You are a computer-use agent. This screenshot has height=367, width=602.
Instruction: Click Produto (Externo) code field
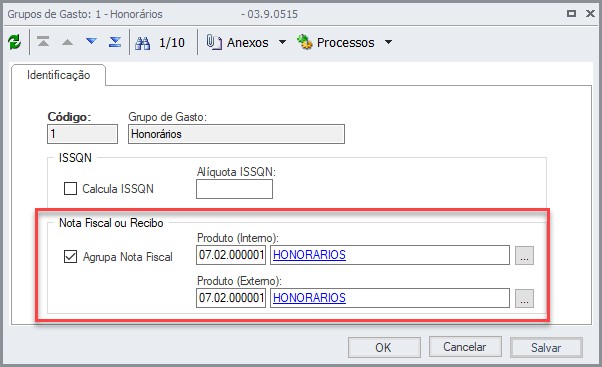[231, 298]
